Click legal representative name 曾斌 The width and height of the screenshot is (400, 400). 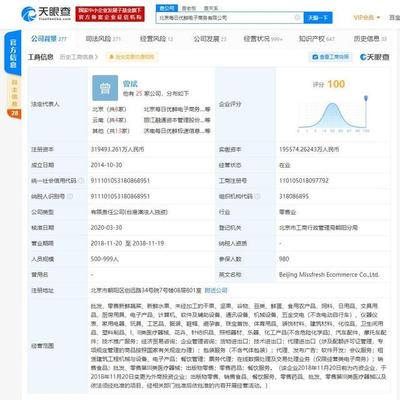[x=130, y=83]
